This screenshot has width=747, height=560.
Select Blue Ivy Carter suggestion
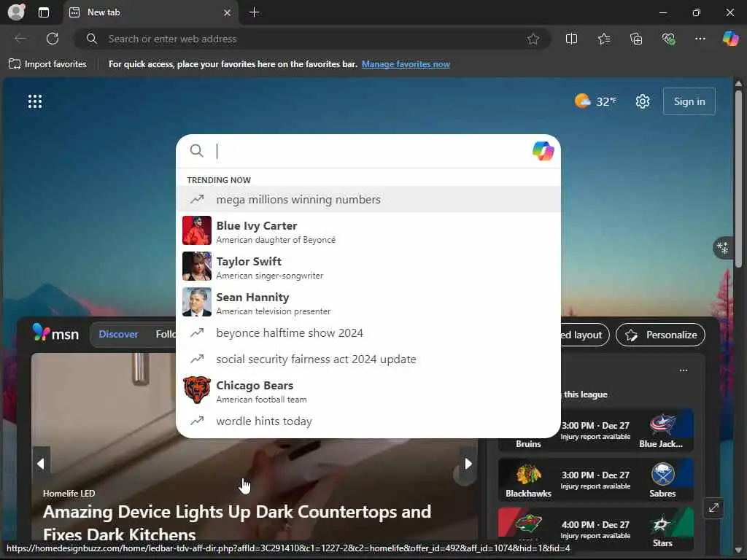[x=368, y=231]
